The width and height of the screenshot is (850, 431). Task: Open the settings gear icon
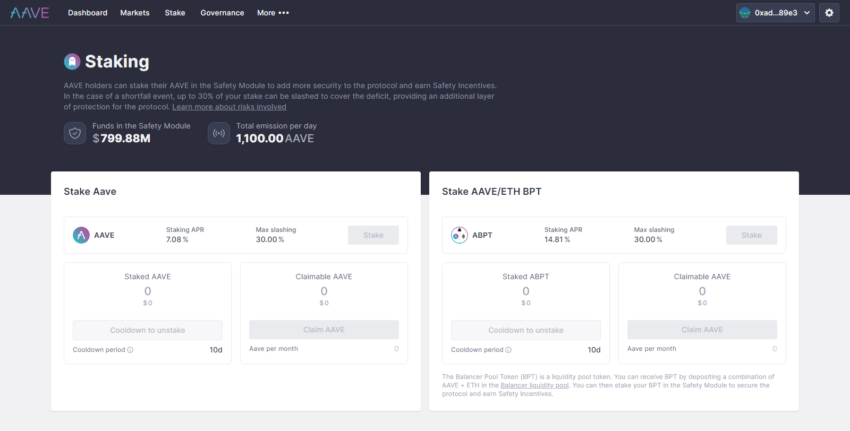pos(829,12)
